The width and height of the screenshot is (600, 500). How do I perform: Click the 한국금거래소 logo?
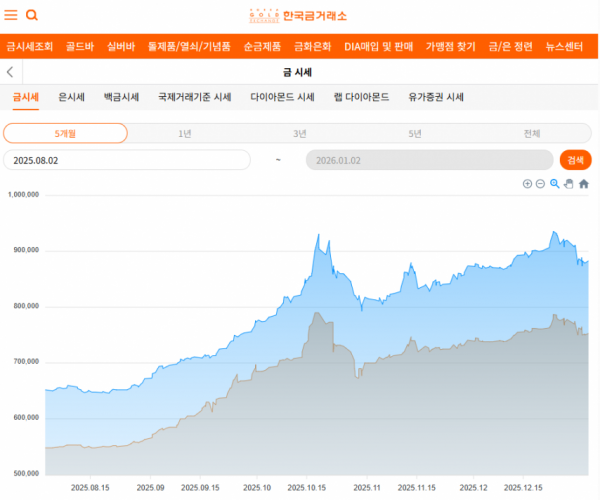click(298, 15)
